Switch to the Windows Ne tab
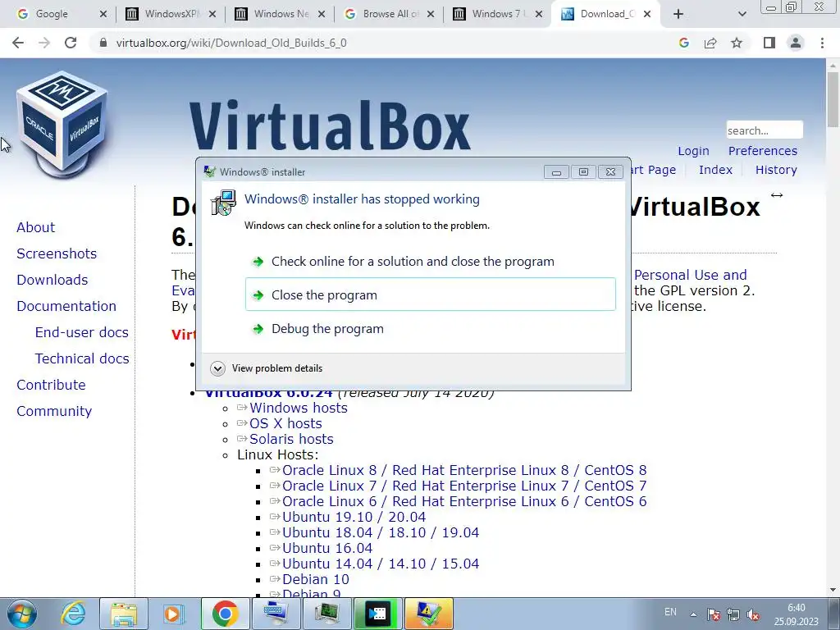This screenshot has width=840, height=630. tap(281, 14)
